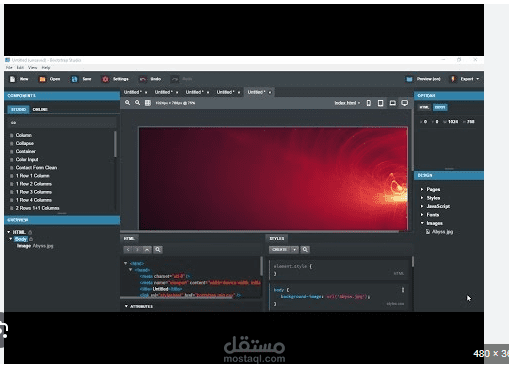Image resolution: width=509 pixels, height=371 pixels.
Task: Click the Create style button
Action: point(280,250)
